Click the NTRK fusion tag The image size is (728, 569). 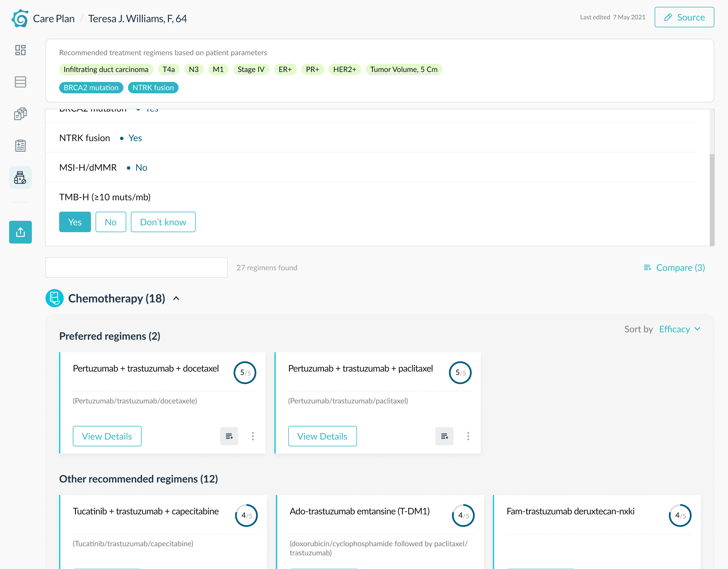click(153, 88)
